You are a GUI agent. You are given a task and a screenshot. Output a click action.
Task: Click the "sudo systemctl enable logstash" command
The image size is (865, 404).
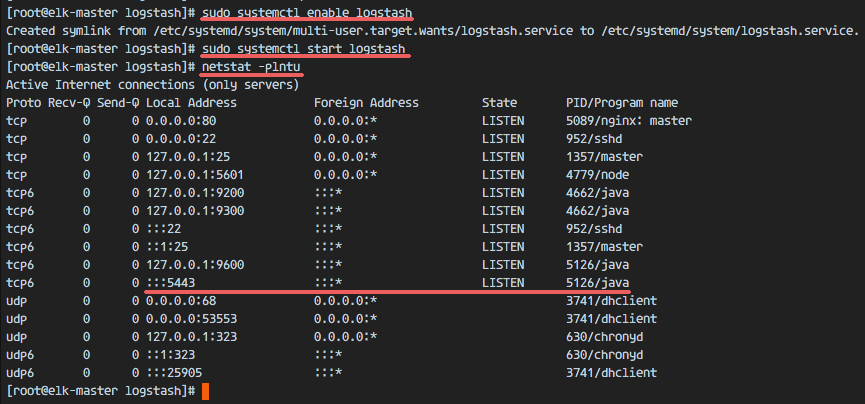(308, 12)
